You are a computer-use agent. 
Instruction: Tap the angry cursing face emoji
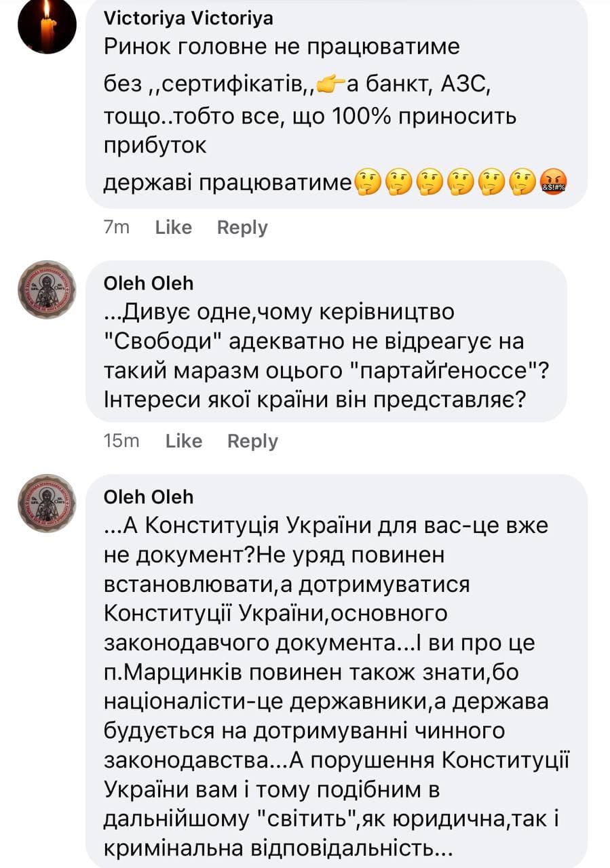[x=554, y=182]
